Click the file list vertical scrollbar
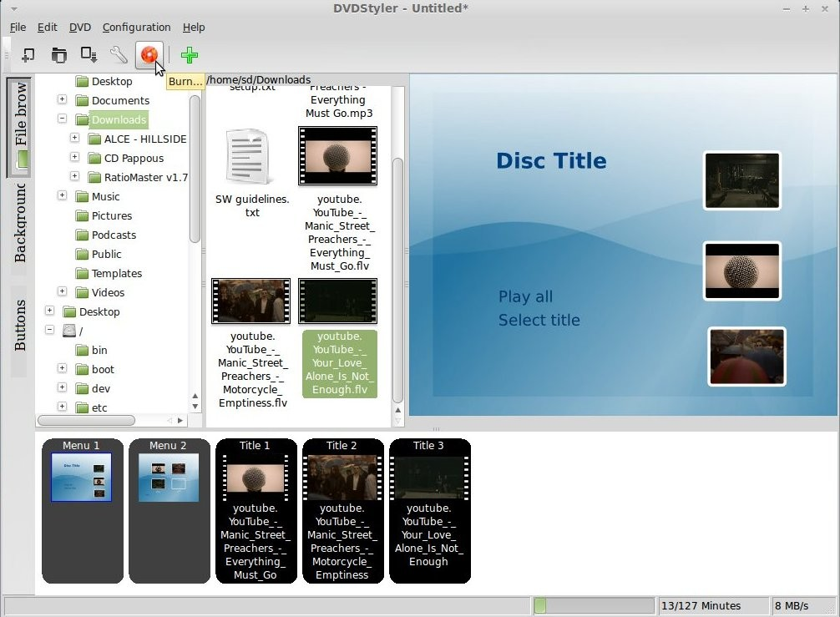This screenshot has height=617, width=840. 397,281
